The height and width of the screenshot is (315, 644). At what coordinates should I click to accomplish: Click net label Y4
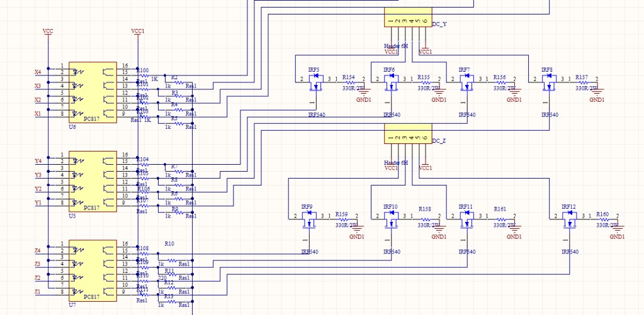[x=38, y=161]
